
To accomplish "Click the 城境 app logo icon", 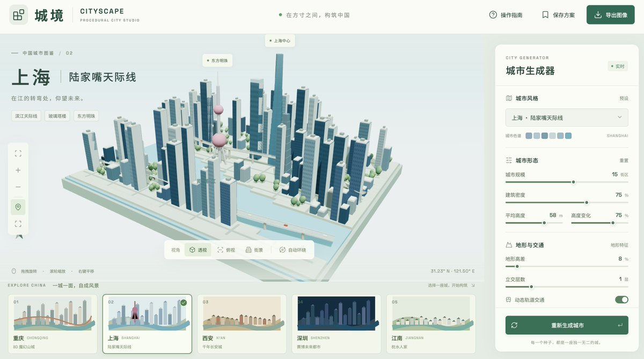I will coord(19,15).
